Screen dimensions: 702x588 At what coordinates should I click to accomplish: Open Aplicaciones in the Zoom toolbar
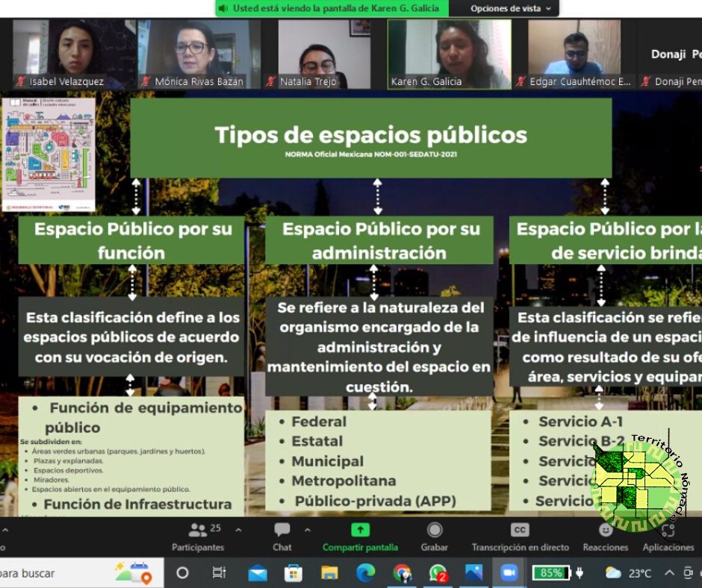(x=668, y=537)
